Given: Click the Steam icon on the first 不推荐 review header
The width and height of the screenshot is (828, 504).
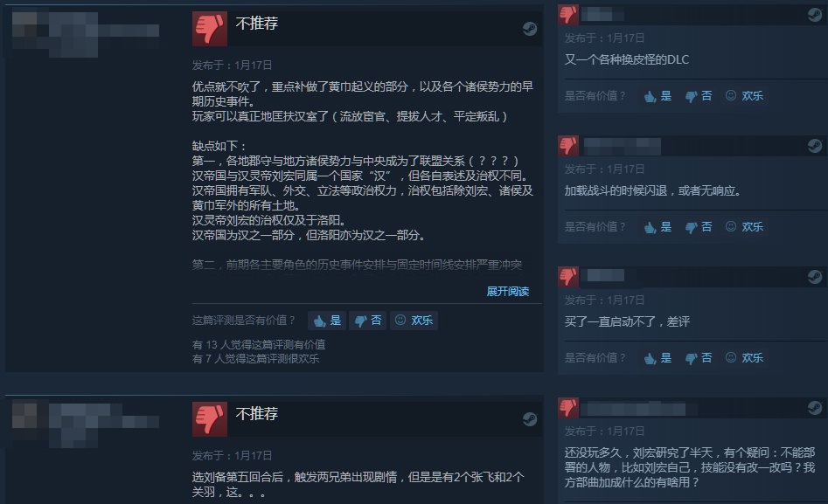Looking at the screenshot, I should pos(530,29).
